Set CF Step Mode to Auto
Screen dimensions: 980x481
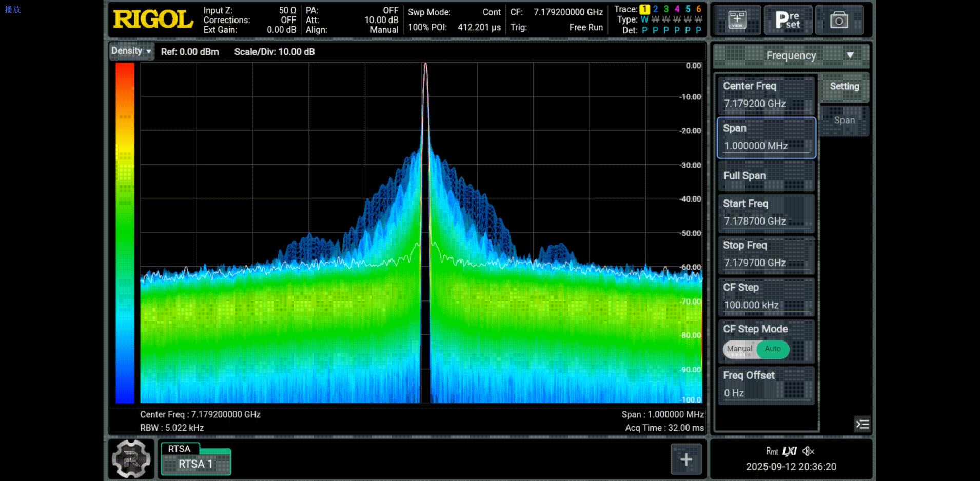tap(773, 349)
